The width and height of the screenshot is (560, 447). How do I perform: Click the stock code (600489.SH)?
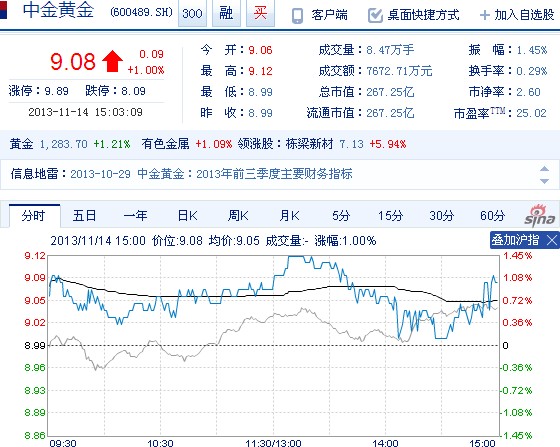(141, 12)
